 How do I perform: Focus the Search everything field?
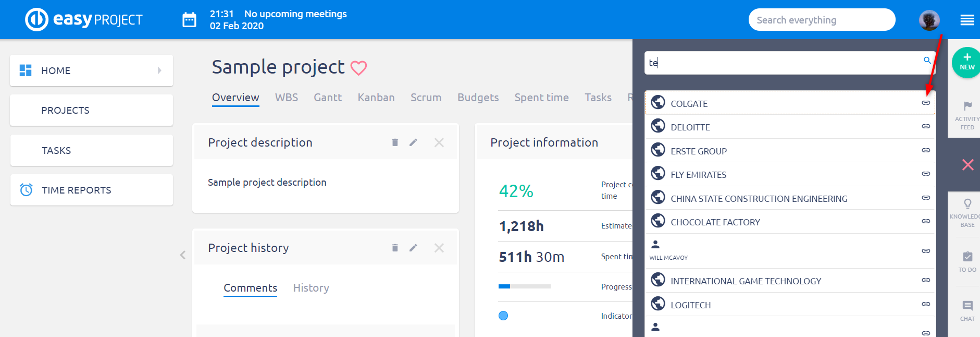click(822, 20)
